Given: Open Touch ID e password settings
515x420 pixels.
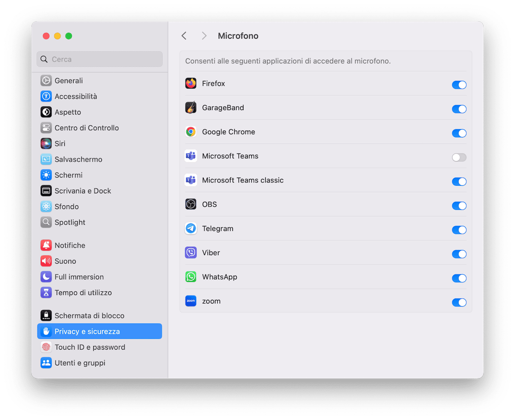Looking at the screenshot, I should 89,347.
